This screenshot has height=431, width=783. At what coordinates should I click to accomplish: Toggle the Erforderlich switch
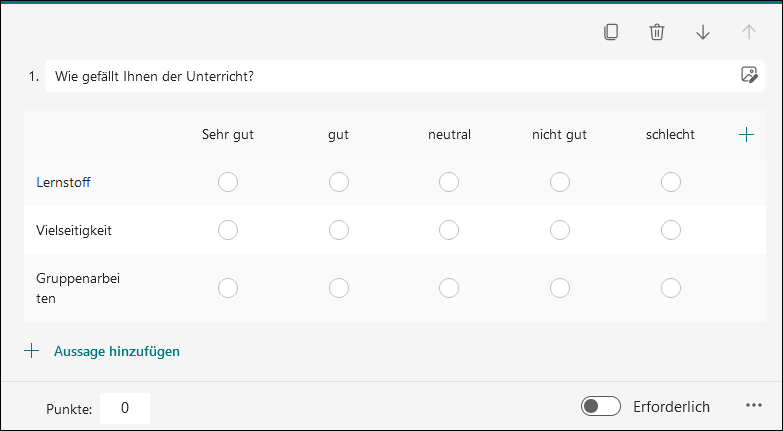[x=601, y=406]
